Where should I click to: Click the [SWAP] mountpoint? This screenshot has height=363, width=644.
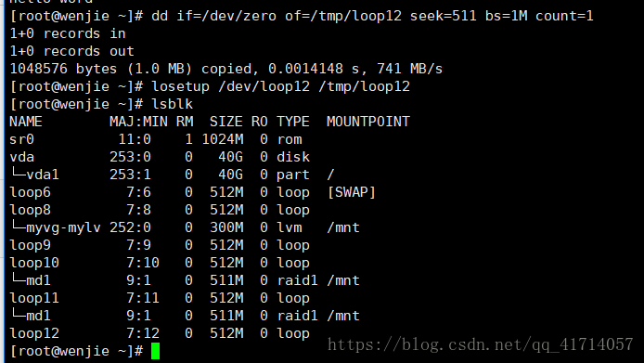point(352,192)
